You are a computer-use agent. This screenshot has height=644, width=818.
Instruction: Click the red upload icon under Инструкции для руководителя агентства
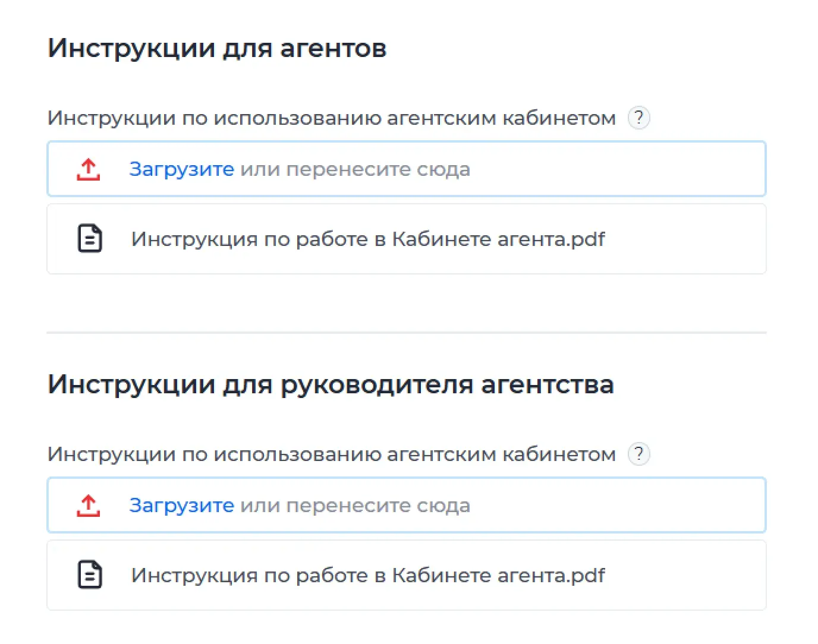pos(89,506)
